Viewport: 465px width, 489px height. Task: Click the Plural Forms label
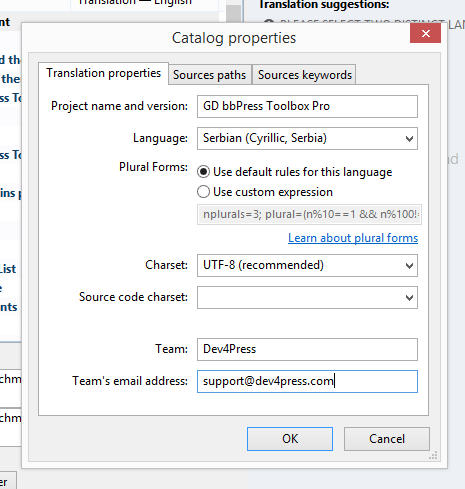point(153,167)
